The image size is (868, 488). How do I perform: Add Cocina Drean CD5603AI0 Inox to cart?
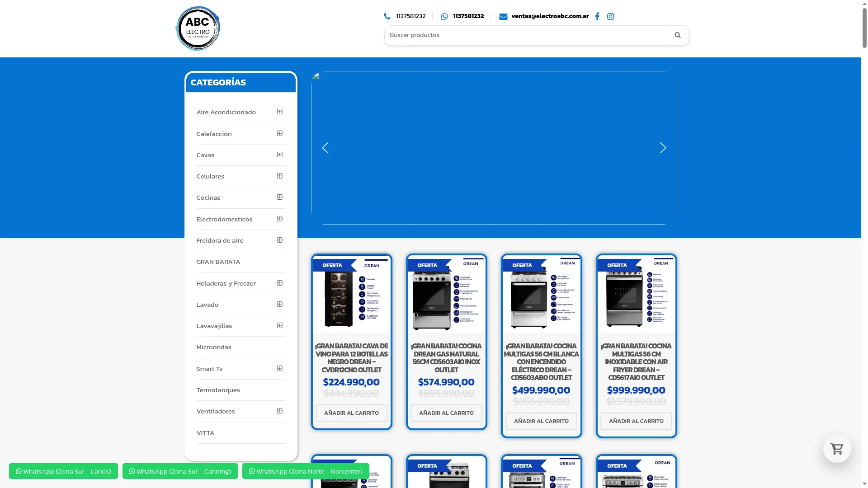(446, 413)
